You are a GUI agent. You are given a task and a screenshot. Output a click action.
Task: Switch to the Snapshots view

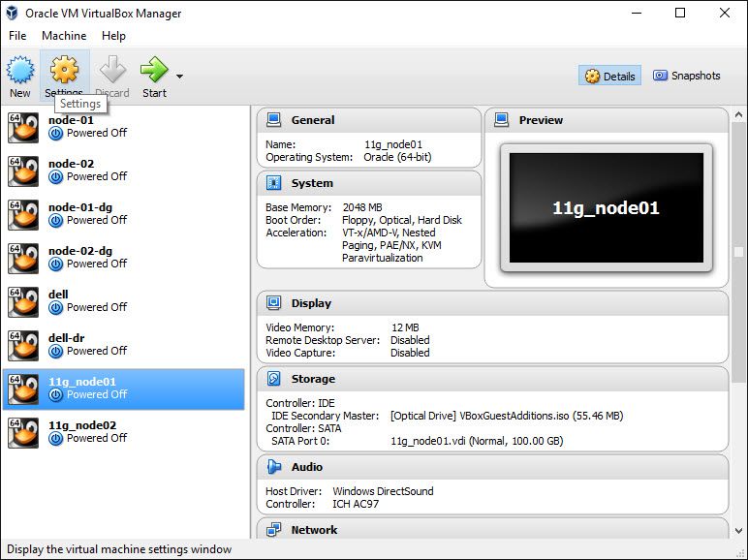tap(686, 76)
